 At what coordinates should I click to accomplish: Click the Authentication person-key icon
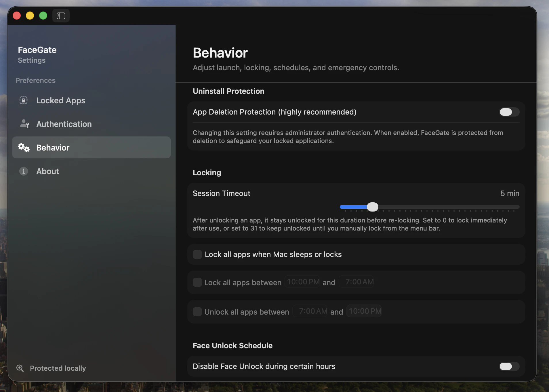24,124
